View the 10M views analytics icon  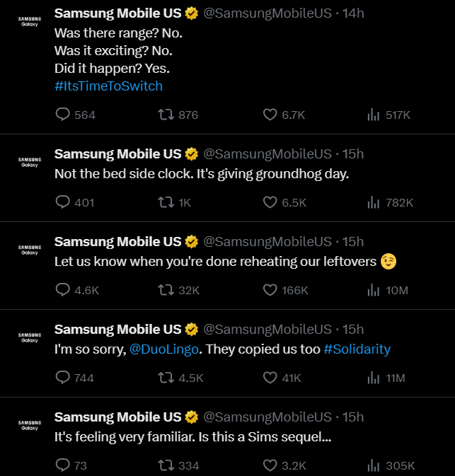(374, 290)
